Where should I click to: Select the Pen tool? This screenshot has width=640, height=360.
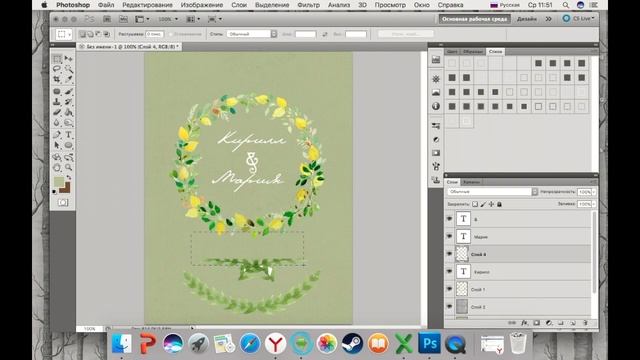(x=57, y=135)
